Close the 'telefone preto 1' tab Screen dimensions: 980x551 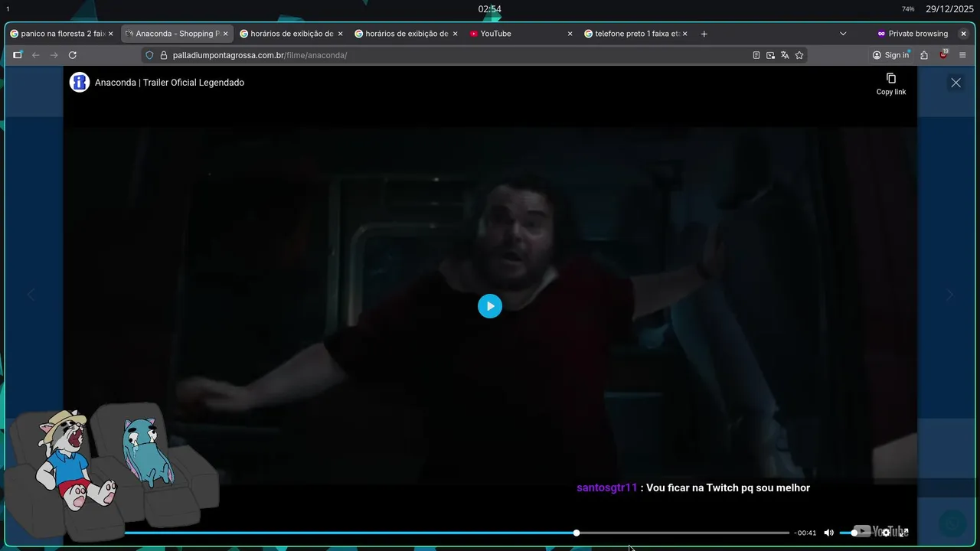click(684, 34)
